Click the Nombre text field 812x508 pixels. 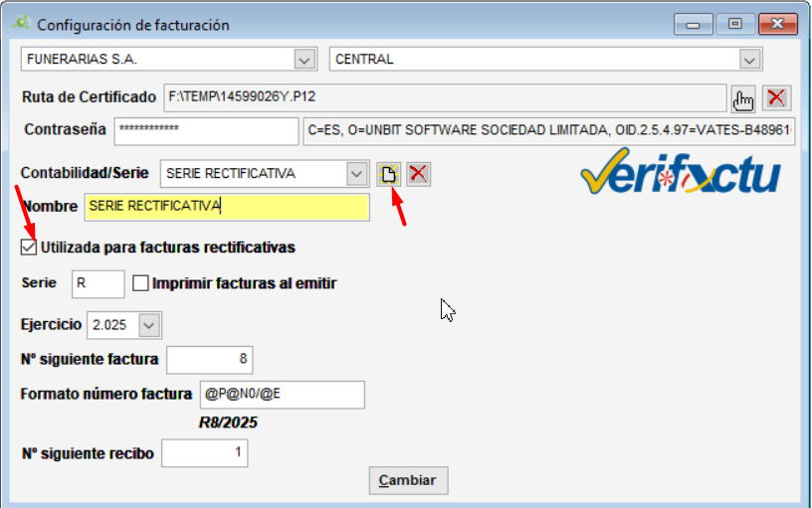click(x=227, y=207)
